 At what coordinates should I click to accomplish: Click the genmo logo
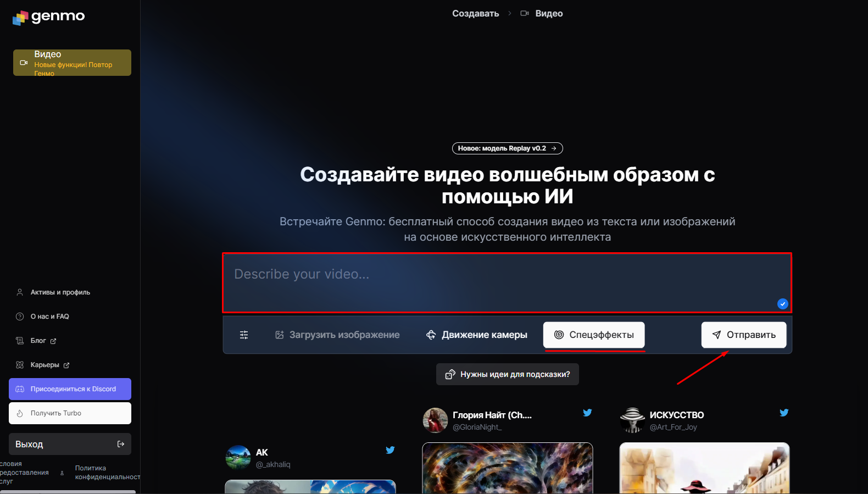coord(48,17)
